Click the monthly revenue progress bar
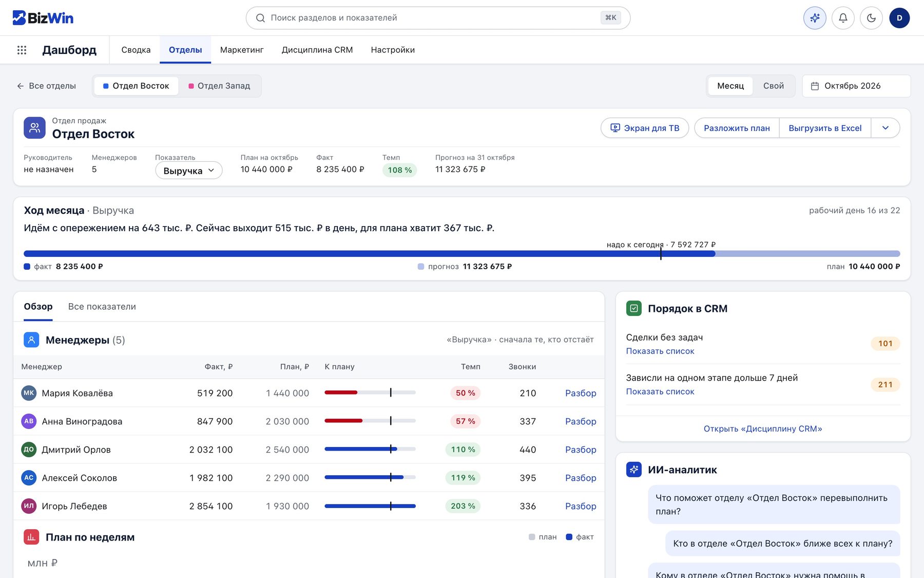This screenshot has height=578, width=924. pos(461,254)
